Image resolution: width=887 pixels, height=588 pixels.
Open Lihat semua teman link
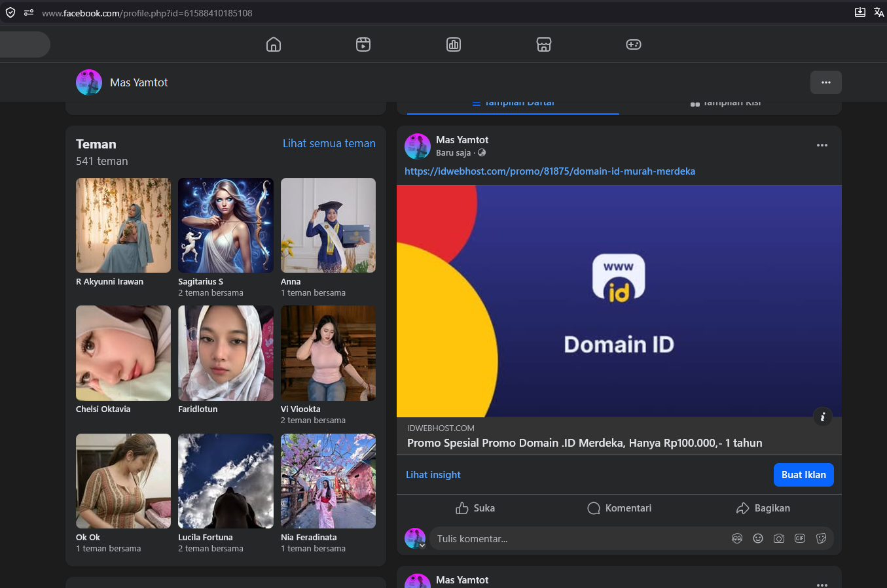pos(329,143)
